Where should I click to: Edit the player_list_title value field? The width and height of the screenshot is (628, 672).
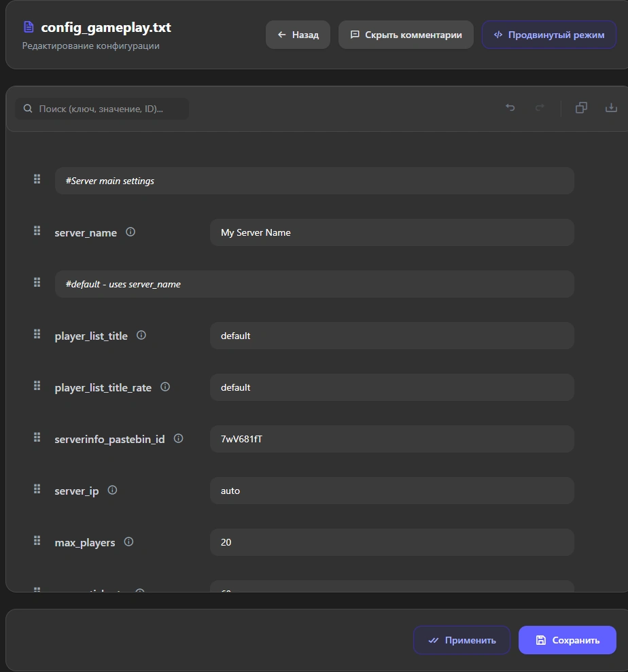pyautogui.click(x=391, y=336)
